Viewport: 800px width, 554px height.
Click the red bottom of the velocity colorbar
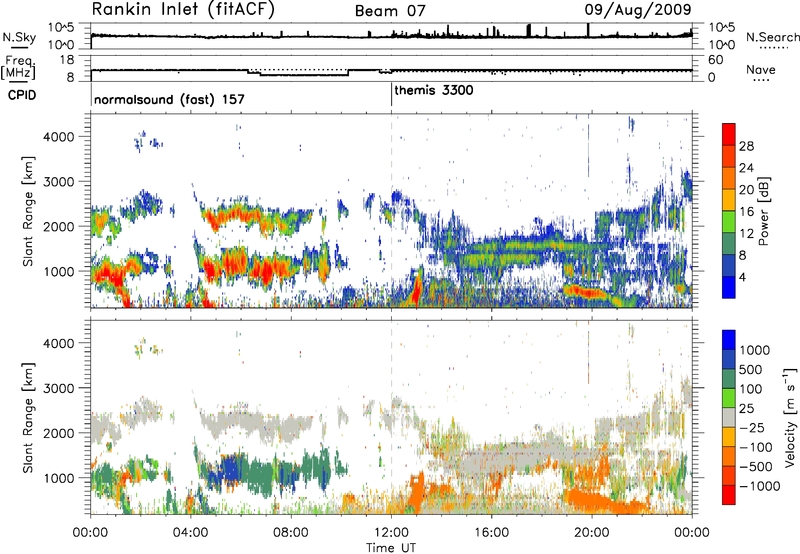(729, 495)
